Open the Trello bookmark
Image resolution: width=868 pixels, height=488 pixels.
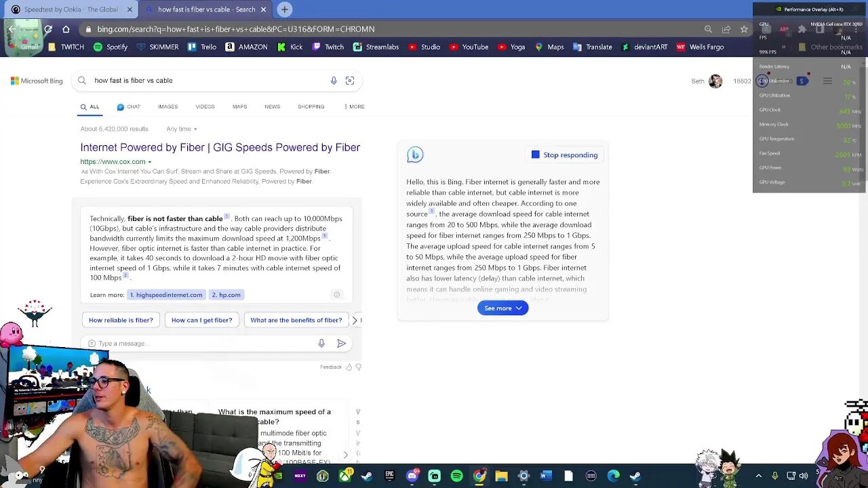201,47
